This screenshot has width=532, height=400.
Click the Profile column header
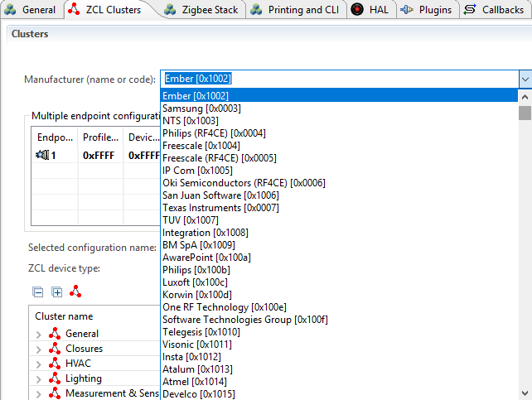pos(100,137)
